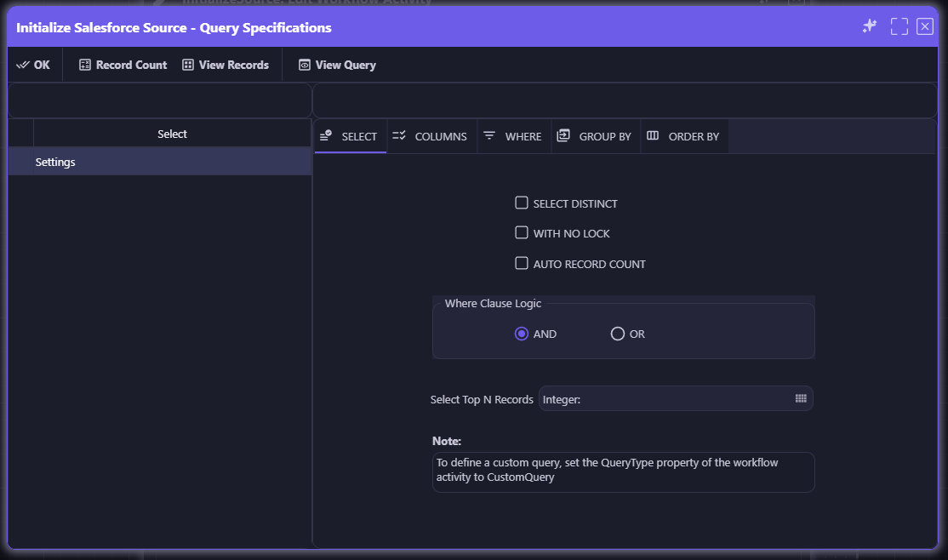Click the OK checkmark button
The image size is (948, 560).
point(34,65)
